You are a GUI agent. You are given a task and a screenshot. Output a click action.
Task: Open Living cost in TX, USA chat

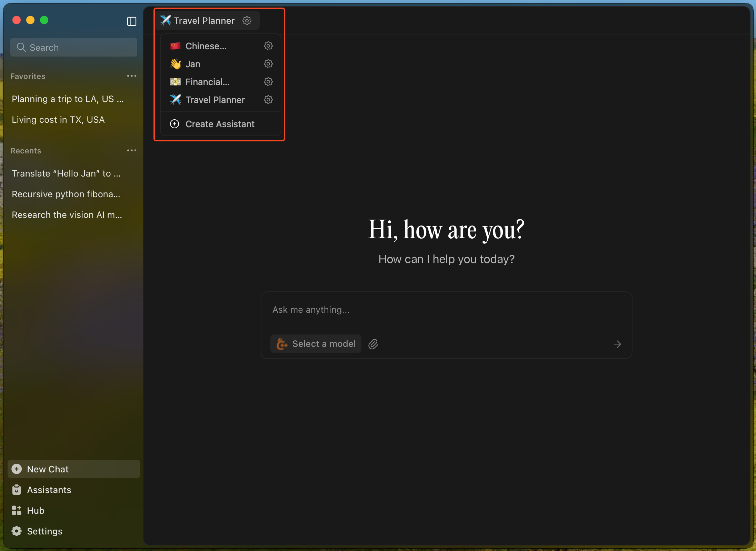click(x=58, y=120)
